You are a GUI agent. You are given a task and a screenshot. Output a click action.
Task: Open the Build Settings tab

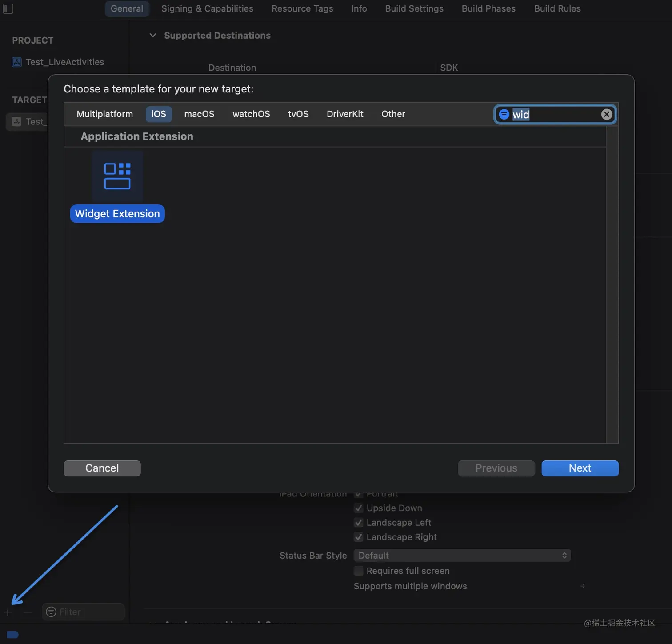[x=414, y=8]
